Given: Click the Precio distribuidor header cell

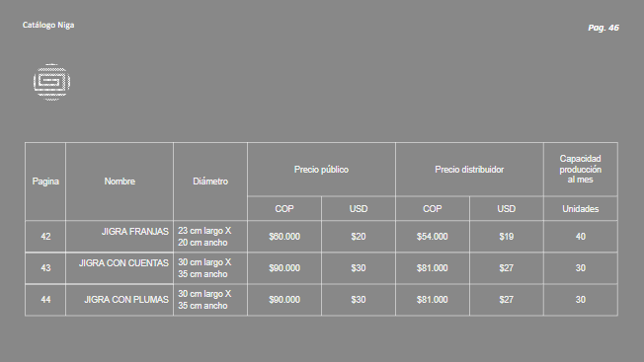Looking at the screenshot, I should tap(469, 170).
